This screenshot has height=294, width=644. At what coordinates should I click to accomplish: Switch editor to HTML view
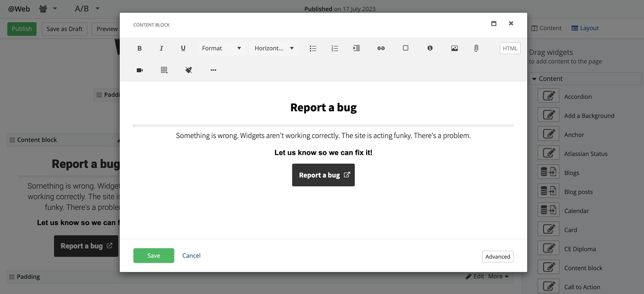point(510,48)
